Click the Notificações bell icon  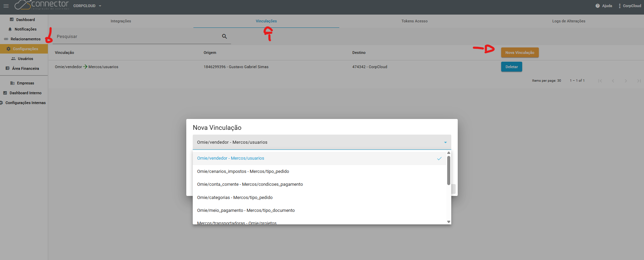tap(10, 29)
